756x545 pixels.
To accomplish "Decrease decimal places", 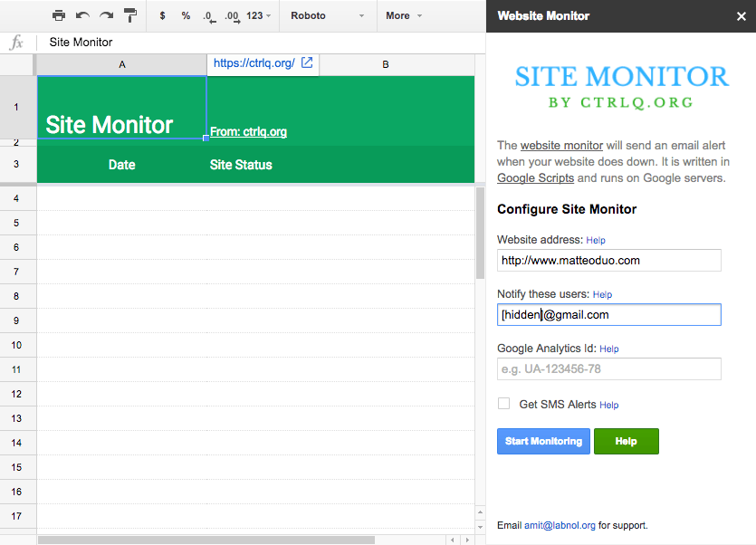I will point(209,16).
